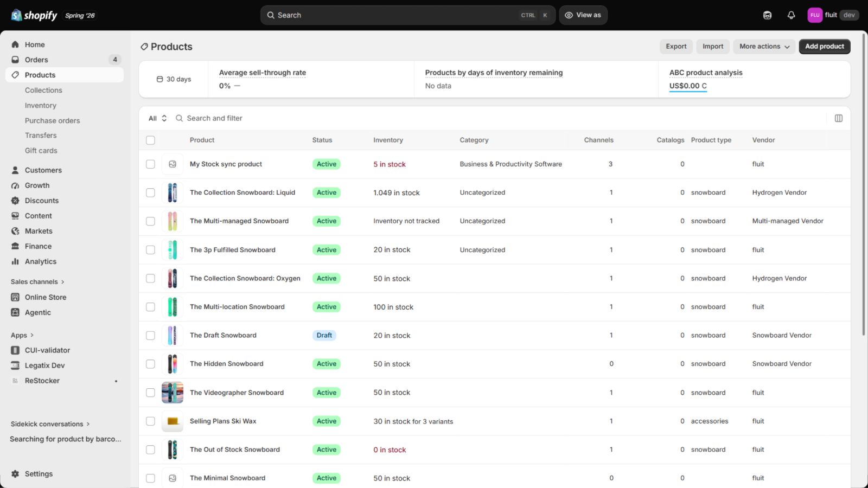Click the Average sell-through rate metric
This screenshot has width=868, height=488.
263,73
